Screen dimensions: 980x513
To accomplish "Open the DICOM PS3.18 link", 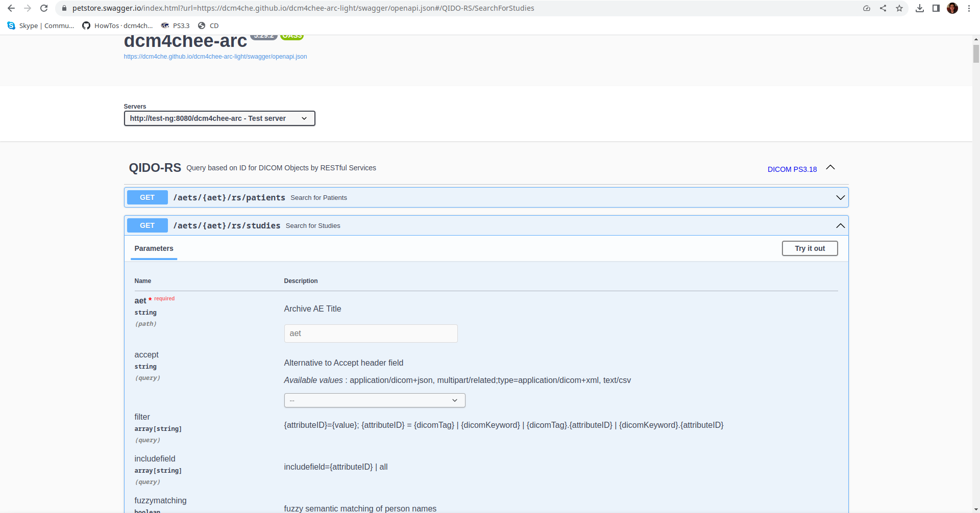I will click(792, 169).
